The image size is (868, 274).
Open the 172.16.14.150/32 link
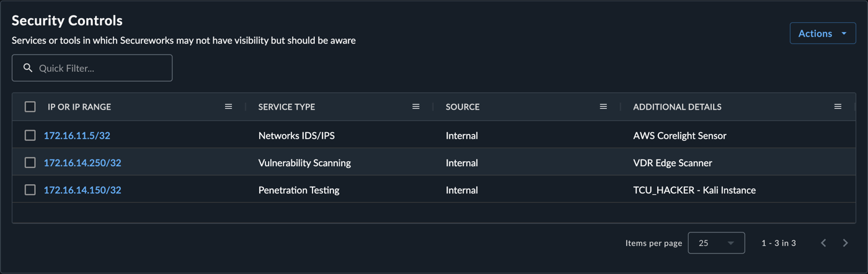pyautogui.click(x=82, y=190)
